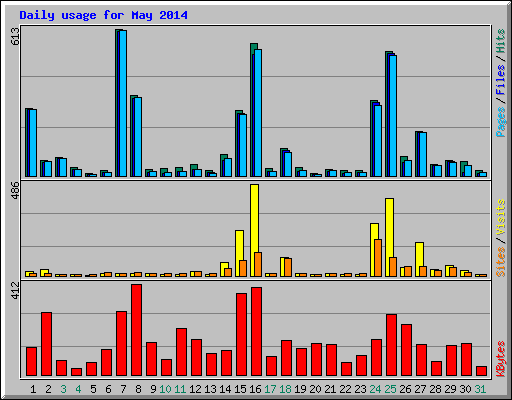Select the red KBytes bar for day 26

pos(406,350)
